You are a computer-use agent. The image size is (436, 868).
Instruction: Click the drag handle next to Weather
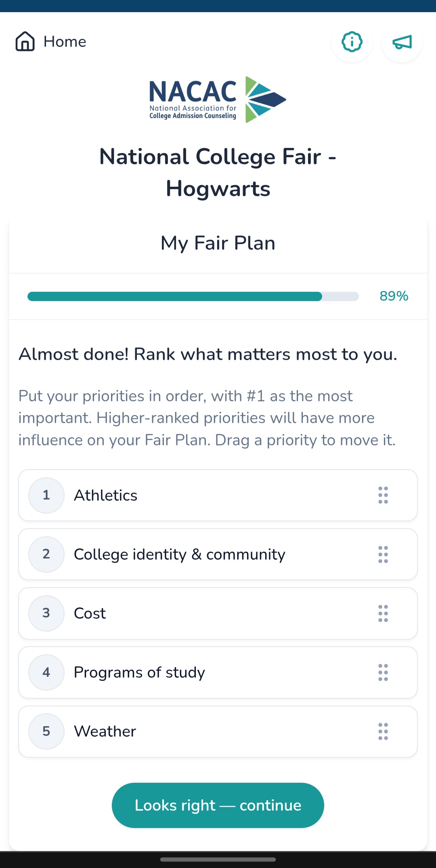[383, 731]
